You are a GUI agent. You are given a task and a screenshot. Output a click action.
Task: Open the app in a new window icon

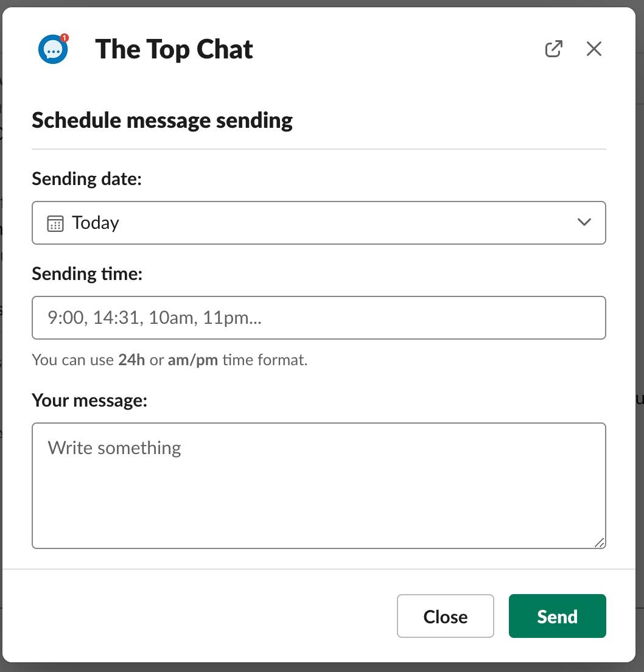click(553, 49)
